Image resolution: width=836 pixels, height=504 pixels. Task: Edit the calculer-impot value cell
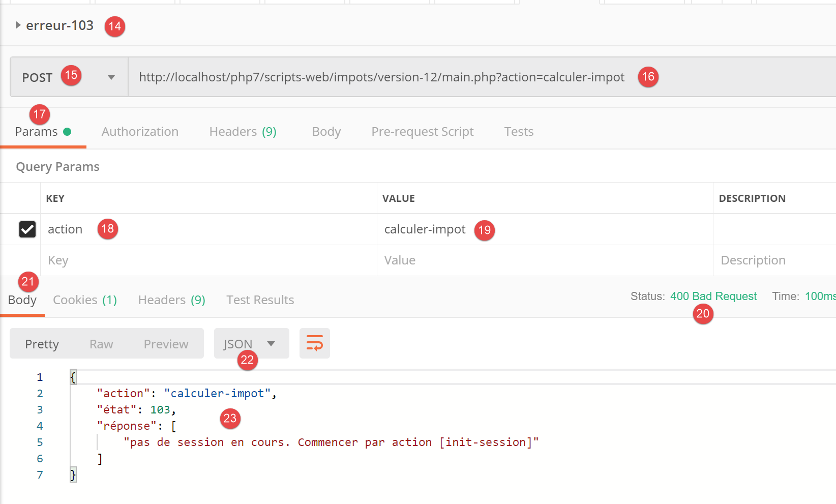pos(425,229)
